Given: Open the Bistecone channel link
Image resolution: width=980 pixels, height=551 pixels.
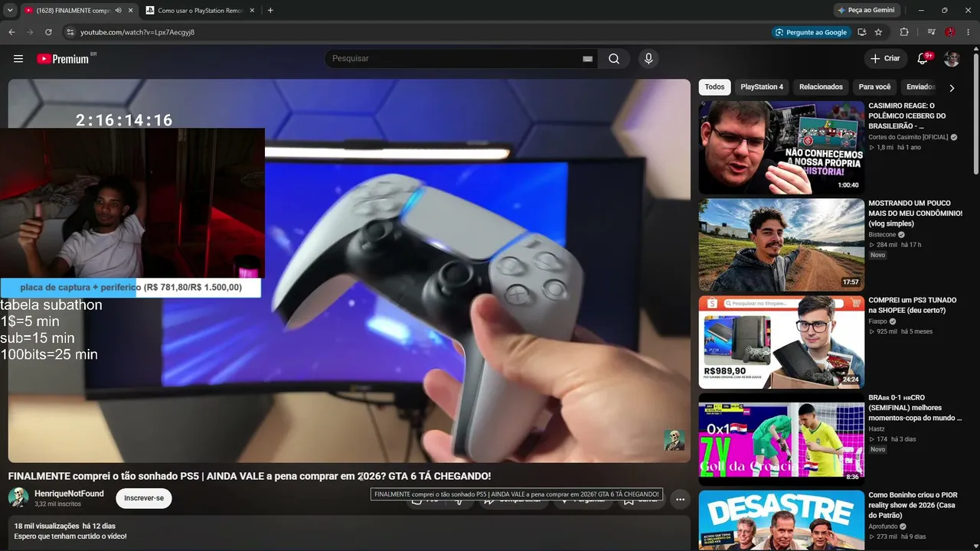Looking at the screenshot, I should [882, 234].
